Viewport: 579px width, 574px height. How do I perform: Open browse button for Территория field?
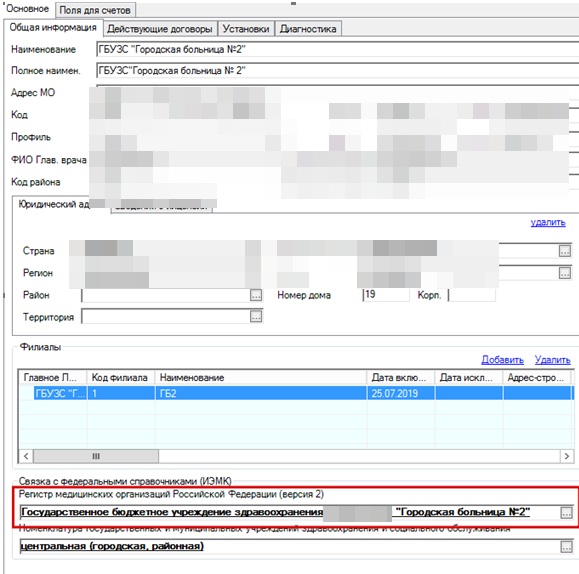256,317
